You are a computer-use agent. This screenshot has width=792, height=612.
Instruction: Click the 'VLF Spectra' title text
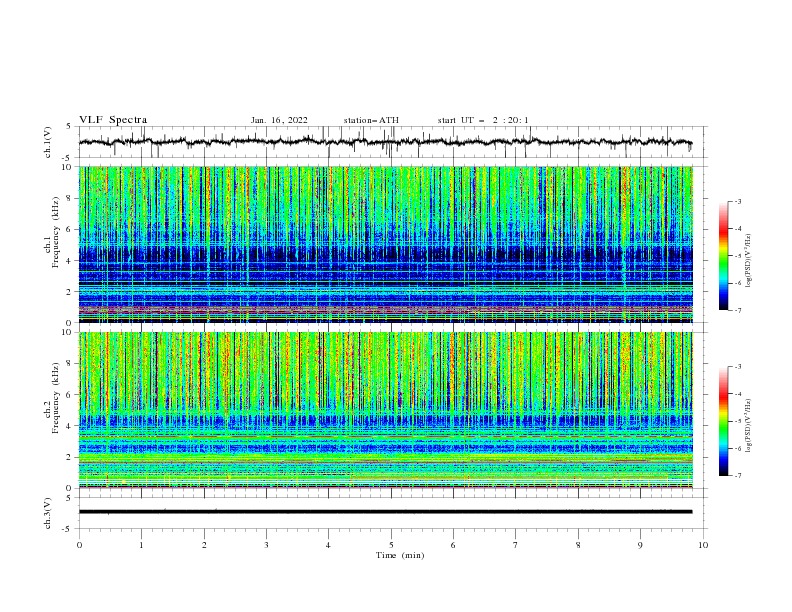[x=113, y=120]
